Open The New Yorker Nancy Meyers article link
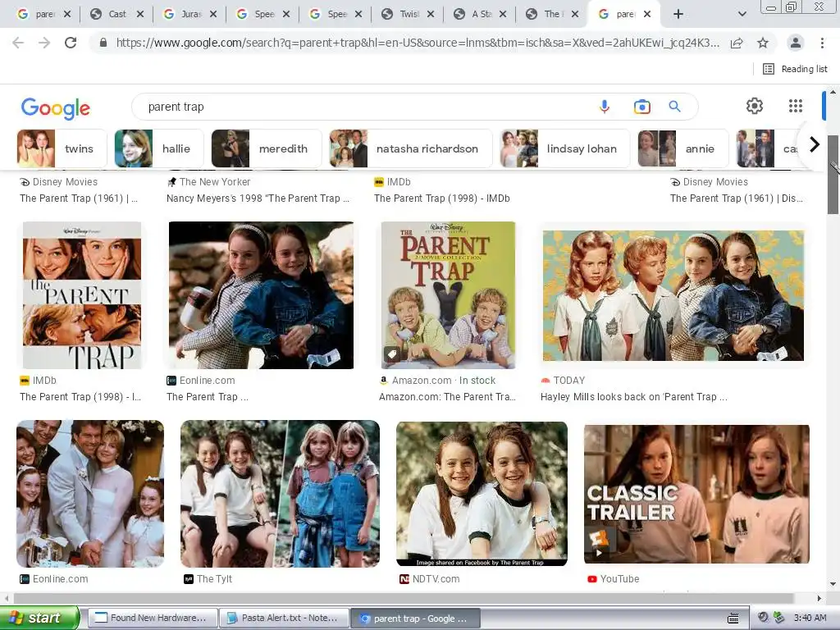 coord(258,199)
